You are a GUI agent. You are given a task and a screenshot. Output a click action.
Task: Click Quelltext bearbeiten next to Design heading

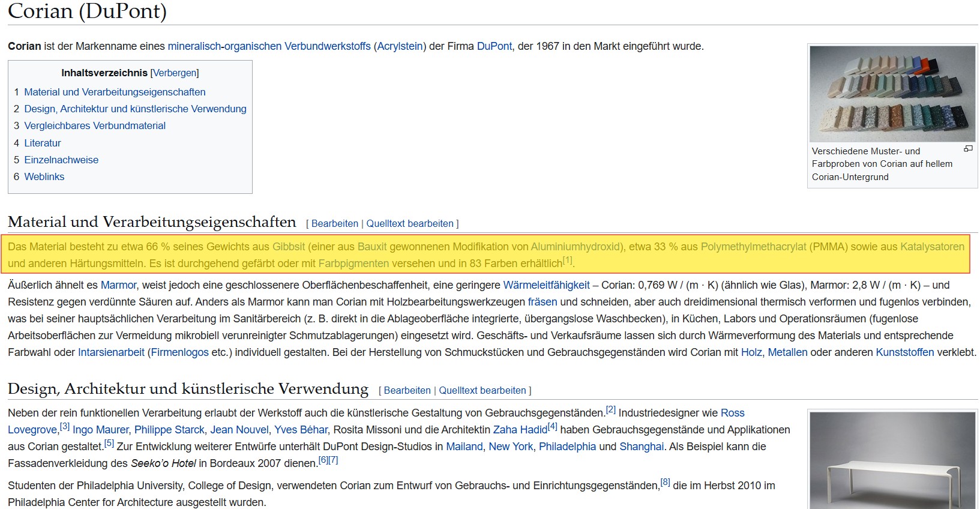click(482, 390)
